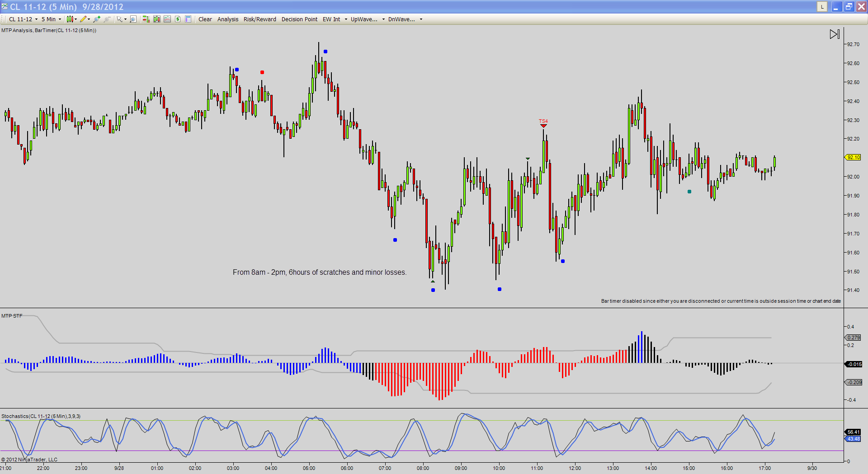Click the -0.015 histogram value label
868x474 pixels.
[x=854, y=364]
